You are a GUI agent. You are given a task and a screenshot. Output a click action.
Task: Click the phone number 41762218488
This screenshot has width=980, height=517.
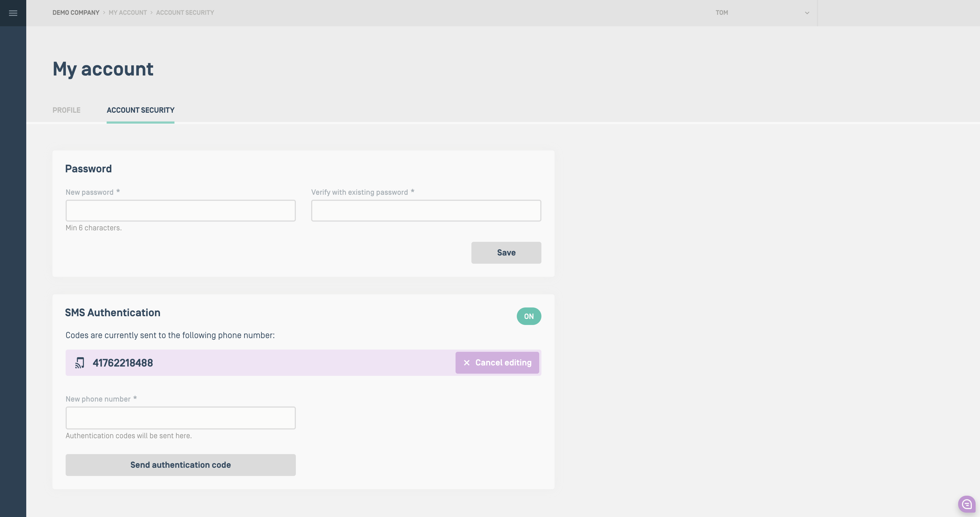click(122, 363)
